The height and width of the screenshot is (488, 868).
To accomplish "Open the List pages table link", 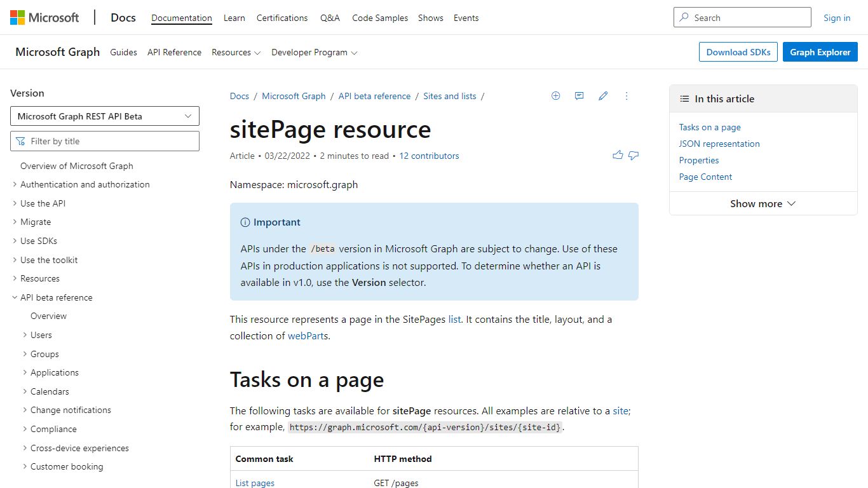I will tap(255, 483).
